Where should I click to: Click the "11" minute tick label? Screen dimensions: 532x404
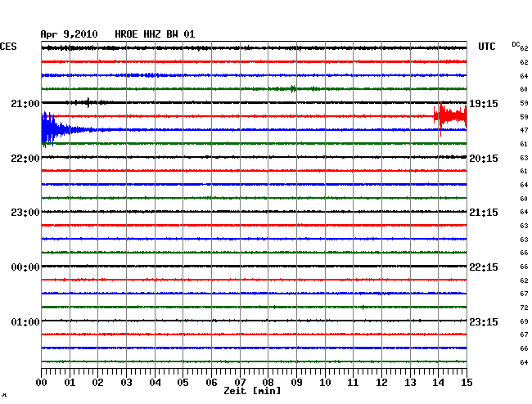[x=353, y=382]
